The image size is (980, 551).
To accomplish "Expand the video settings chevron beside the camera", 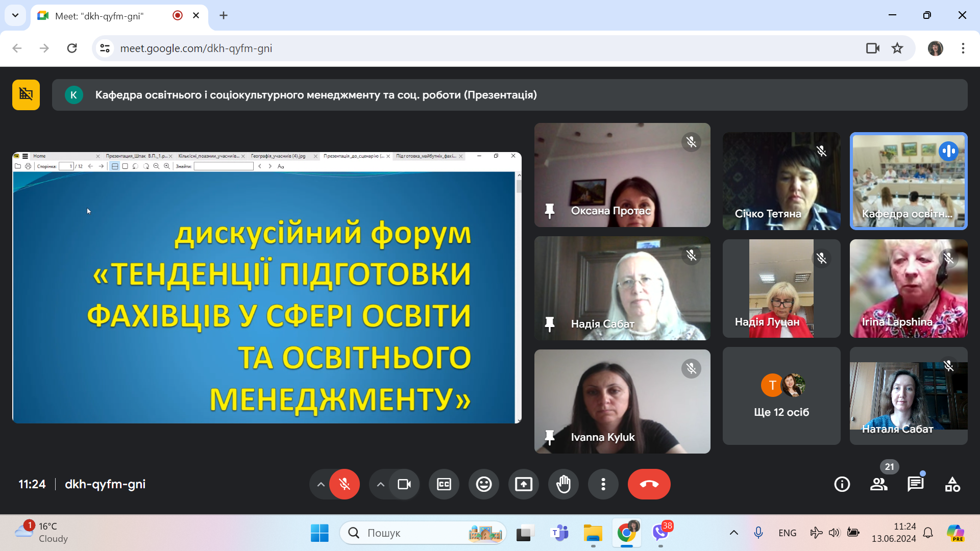I will click(380, 484).
